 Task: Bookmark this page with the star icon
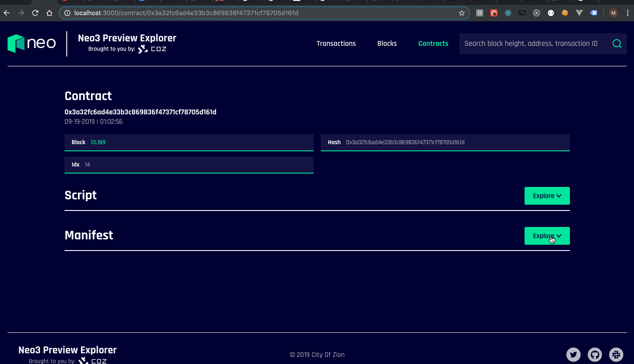tap(462, 13)
